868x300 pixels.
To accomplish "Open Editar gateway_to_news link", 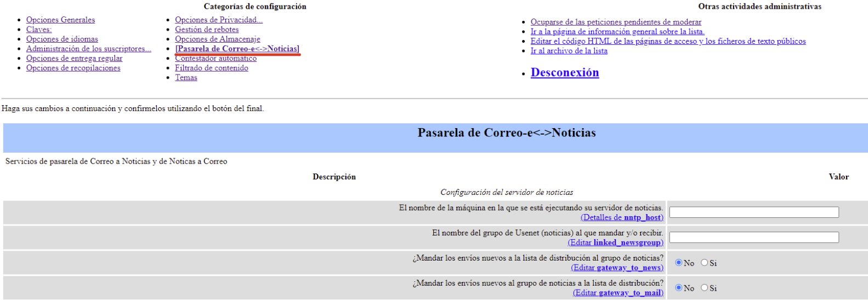I will coord(617,268).
